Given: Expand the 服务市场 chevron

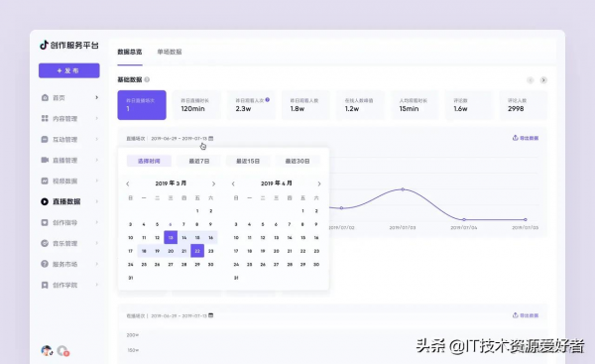Looking at the screenshot, I should [97, 264].
